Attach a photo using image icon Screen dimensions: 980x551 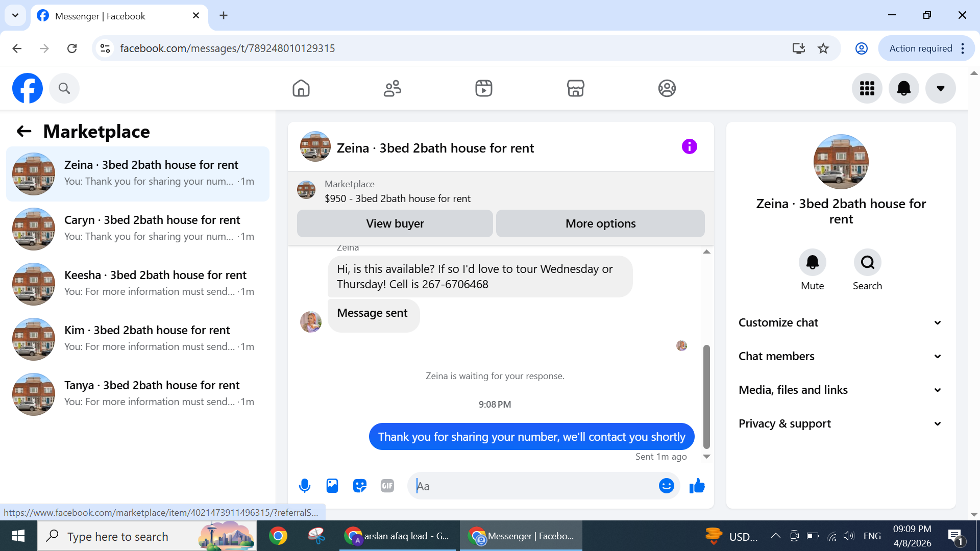(332, 486)
